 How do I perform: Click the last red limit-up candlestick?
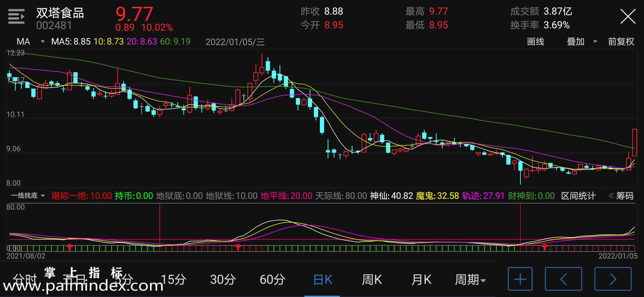point(635,142)
